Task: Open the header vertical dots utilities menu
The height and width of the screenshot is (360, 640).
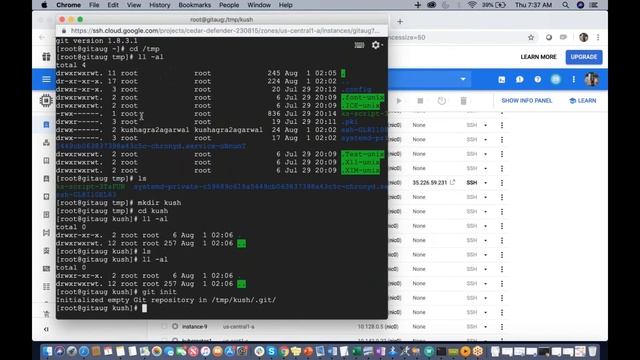Action: (573, 80)
